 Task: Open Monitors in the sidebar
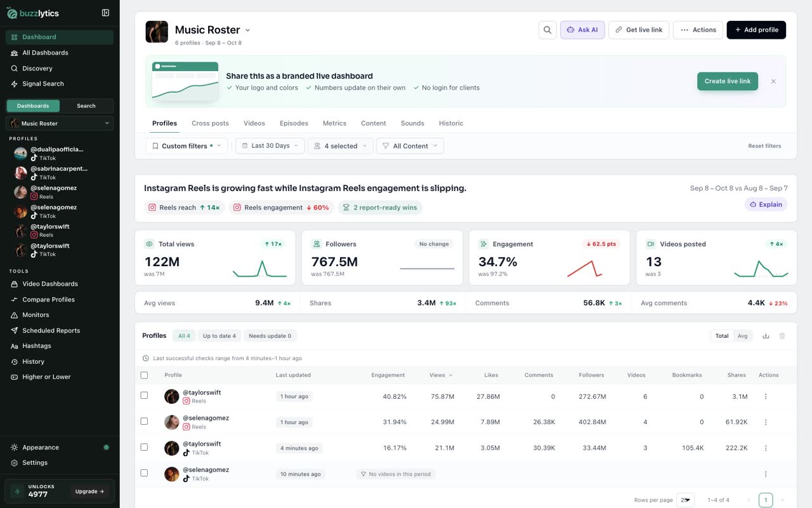click(60, 315)
